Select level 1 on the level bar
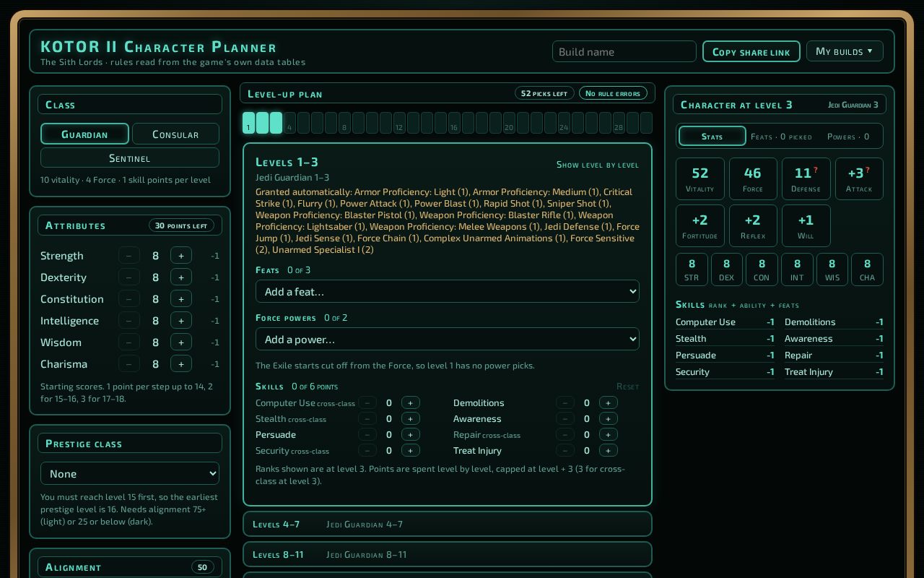Image resolution: width=924 pixels, height=578 pixels. (248, 123)
